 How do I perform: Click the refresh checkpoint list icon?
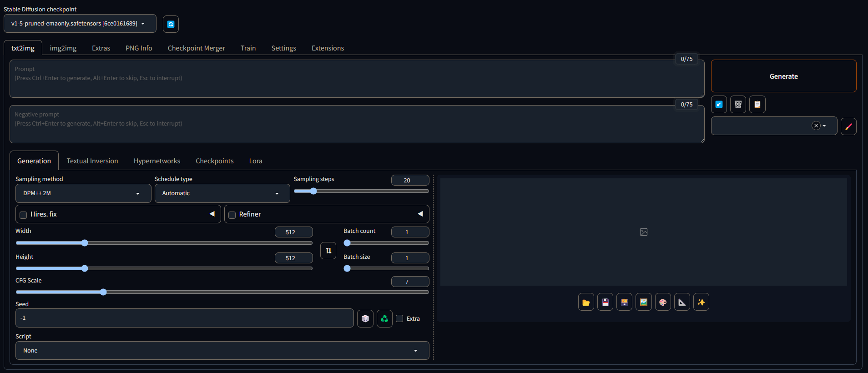click(171, 24)
